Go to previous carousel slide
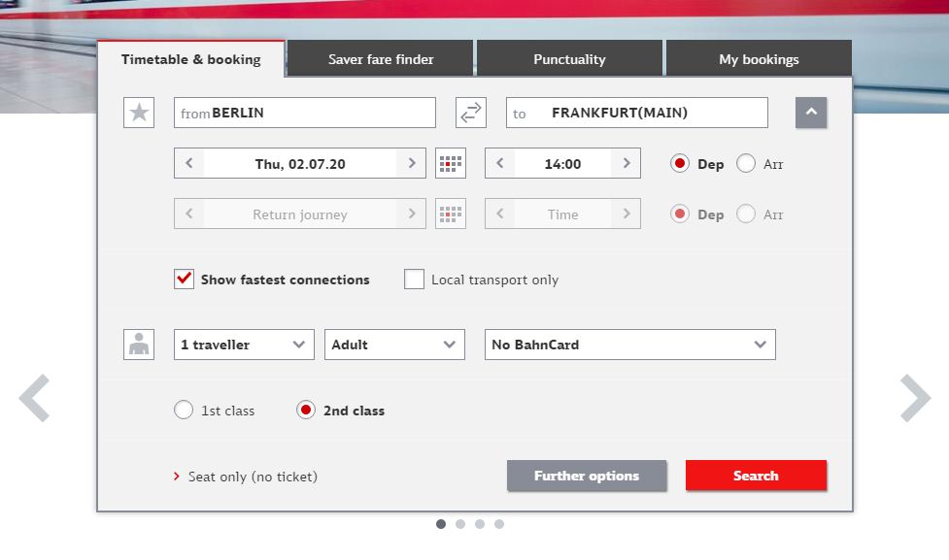 coord(34,398)
